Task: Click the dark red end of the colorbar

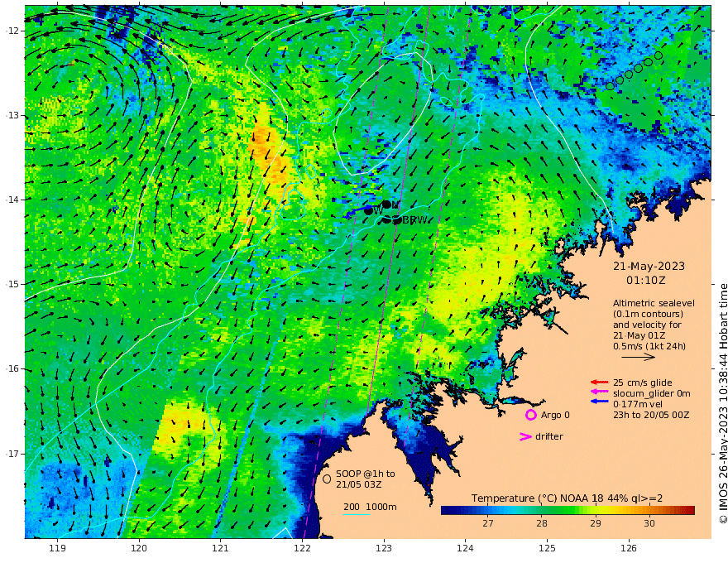Action: 689,511
